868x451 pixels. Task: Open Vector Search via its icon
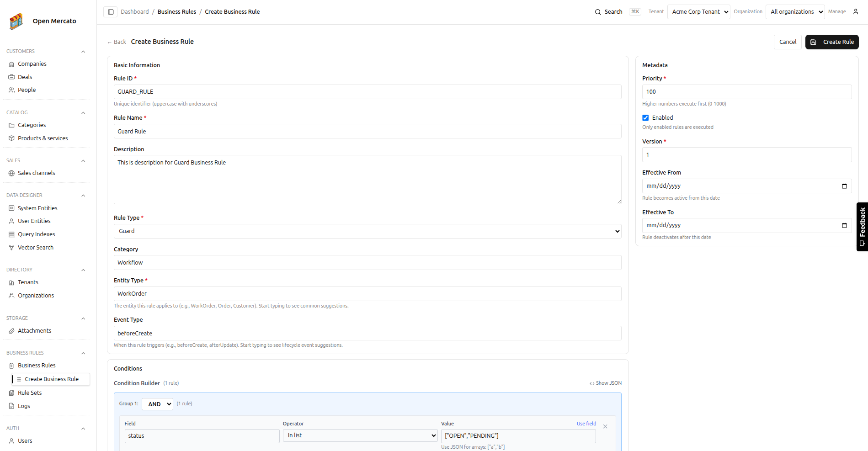click(x=11, y=247)
